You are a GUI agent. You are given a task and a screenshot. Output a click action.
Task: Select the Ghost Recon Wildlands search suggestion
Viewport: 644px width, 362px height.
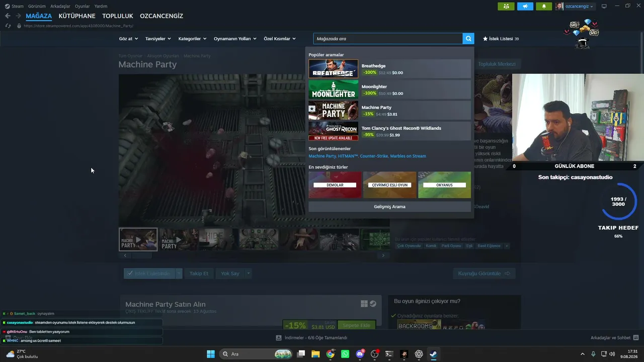pyautogui.click(x=389, y=131)
